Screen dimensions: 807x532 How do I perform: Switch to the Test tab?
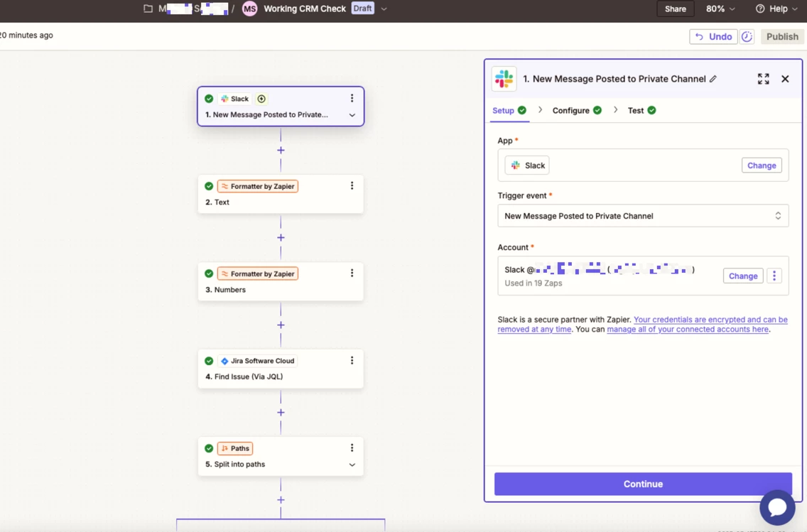point(641,111)
